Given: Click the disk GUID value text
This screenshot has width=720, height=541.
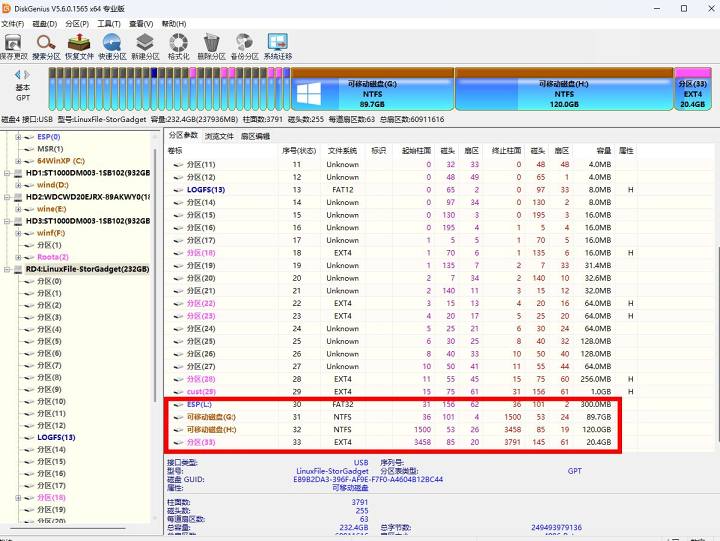Looking at the screenshot, I should click(368, 479).
